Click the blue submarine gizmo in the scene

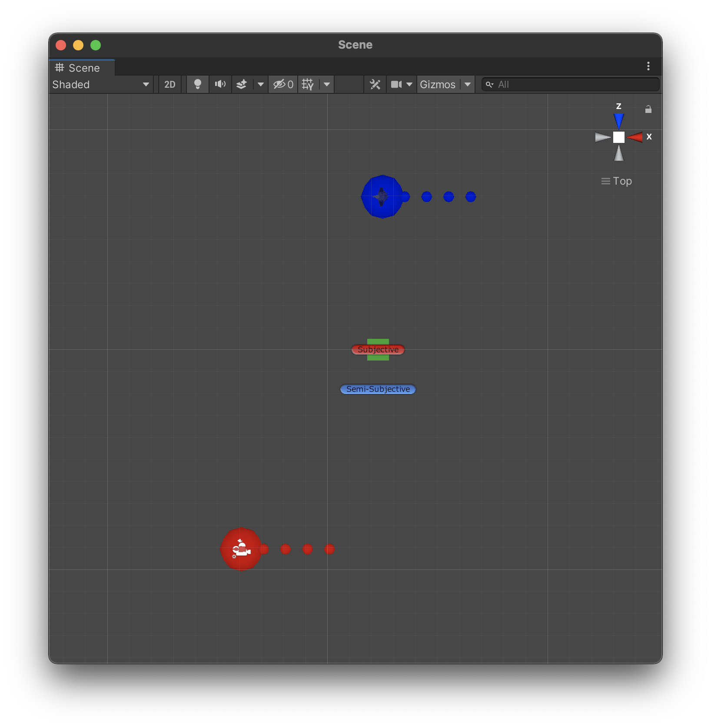tap(383, 196)
